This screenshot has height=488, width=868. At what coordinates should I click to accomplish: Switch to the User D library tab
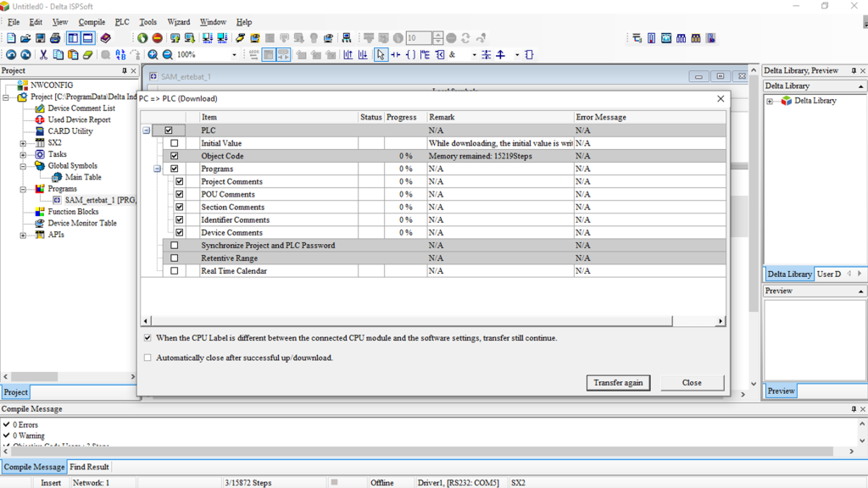pyautogui.click(x=829, y=274)
